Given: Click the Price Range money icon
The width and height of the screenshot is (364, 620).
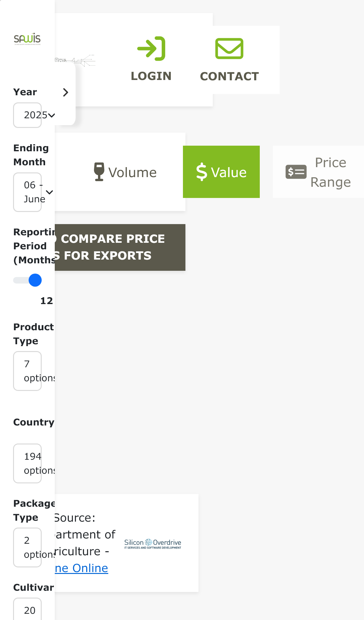Looking at the screenshot, I should tap(296, 172).
